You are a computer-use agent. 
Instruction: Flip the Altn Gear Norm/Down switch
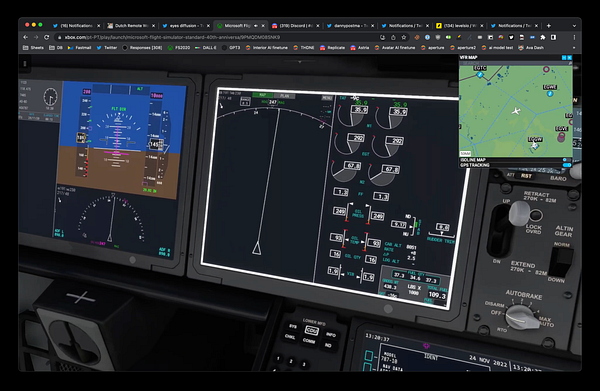click(x=561, y=261)
